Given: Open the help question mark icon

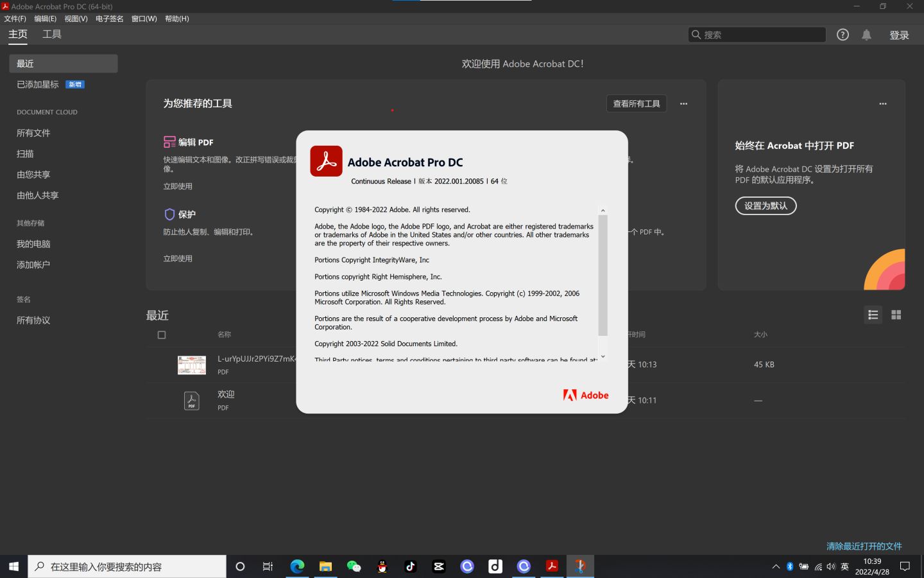Looking at the screenshot, I should click(843, 35).
